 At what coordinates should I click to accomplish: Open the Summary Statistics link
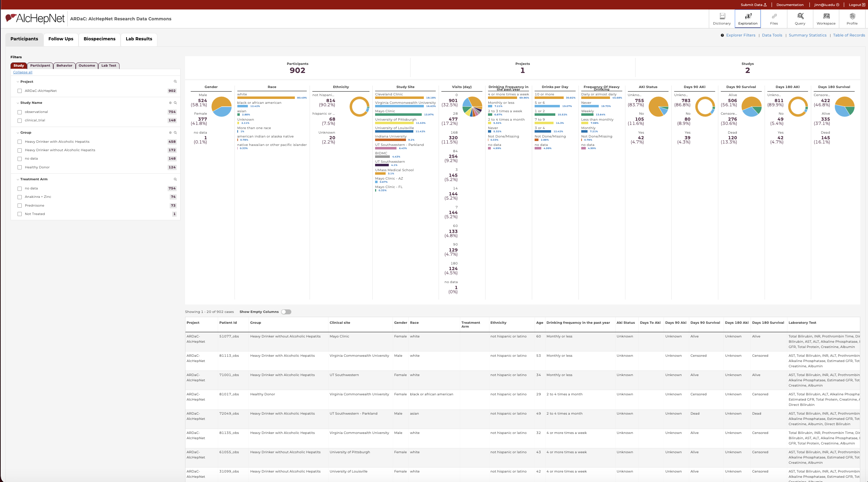807,35
